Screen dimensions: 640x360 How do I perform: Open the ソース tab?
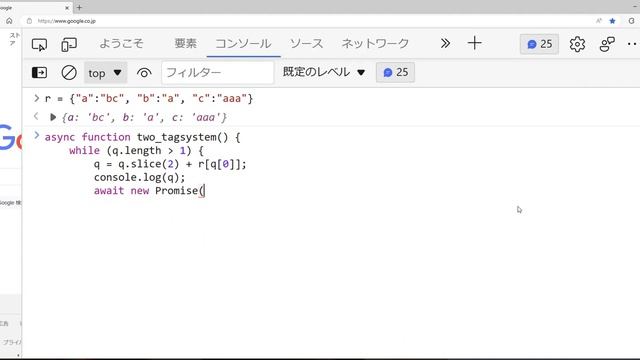[306, 43]
